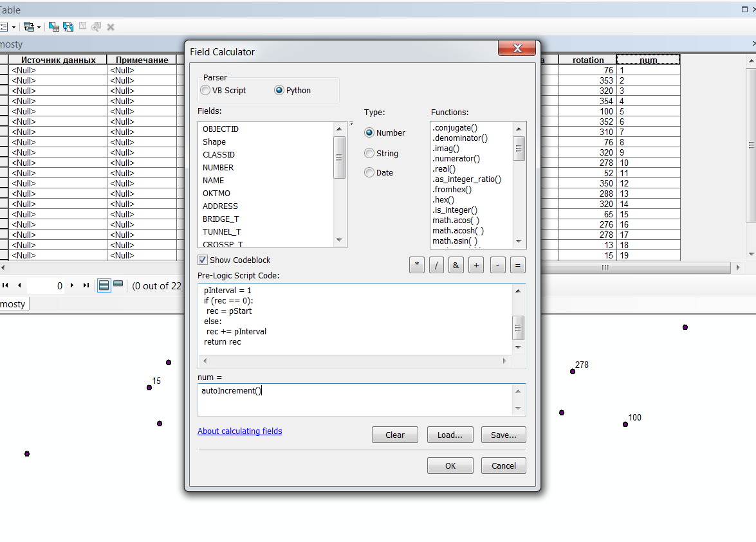This screenshot has height=542, width=756.
Task: Click Select By Attributes icon
Action: click(54, 27)
